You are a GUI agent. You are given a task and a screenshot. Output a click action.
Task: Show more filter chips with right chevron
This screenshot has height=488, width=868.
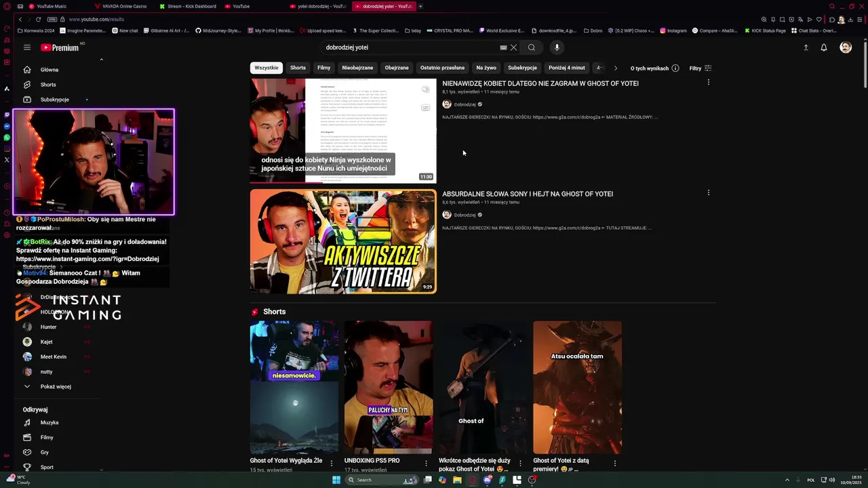tap(615, 68)
